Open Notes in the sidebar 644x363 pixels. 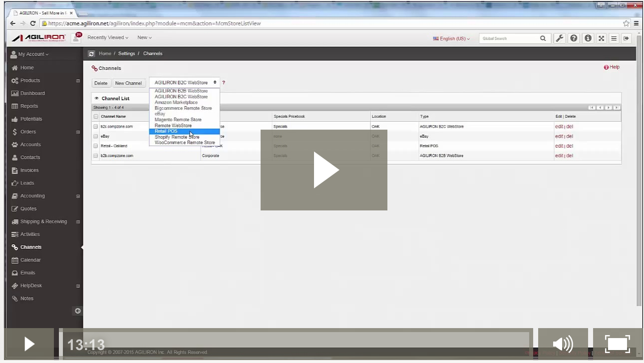[26, 299]
